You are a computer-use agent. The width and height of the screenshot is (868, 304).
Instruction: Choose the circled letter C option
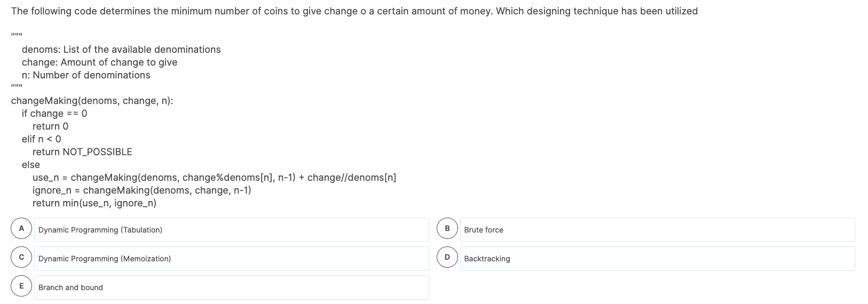(x=21, y=257)
